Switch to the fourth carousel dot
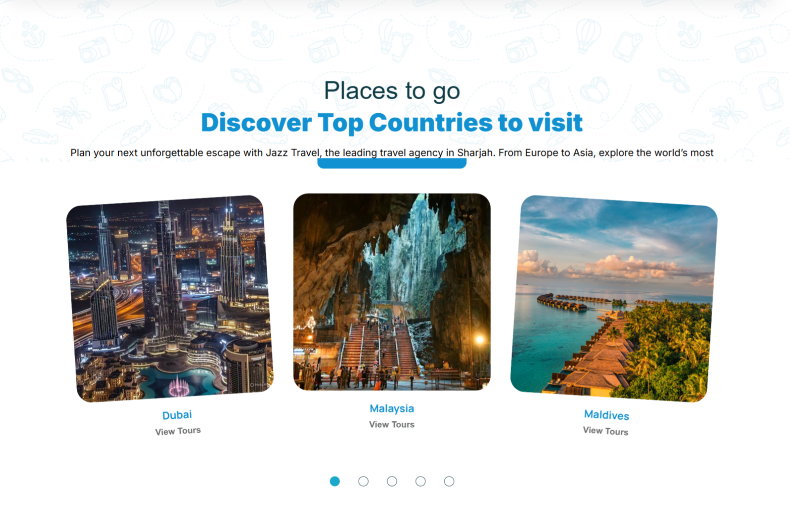 (x=420, y=481)
